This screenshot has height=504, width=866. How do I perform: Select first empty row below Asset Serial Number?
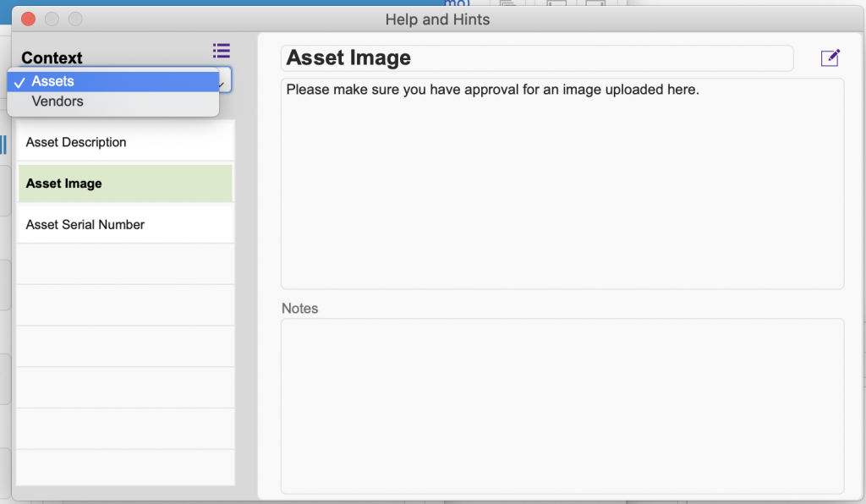click(x=125, y=265)
